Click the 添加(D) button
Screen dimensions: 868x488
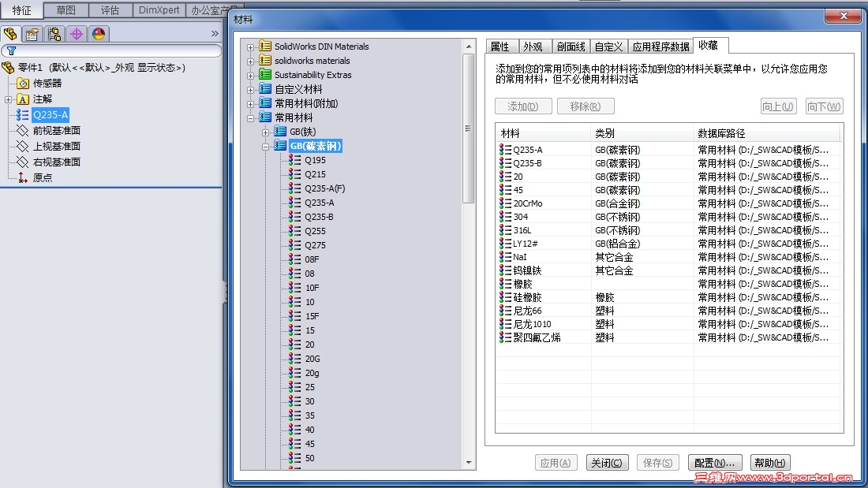523,106
